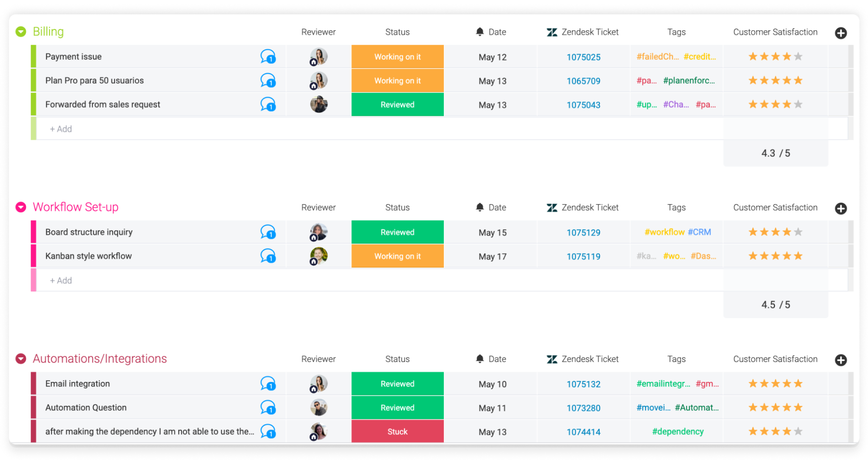Image resolution: width=868 pixels, height=462 pixels.
Task: Click reviewer avatar for the dependency item
Action: click(319, 432)
